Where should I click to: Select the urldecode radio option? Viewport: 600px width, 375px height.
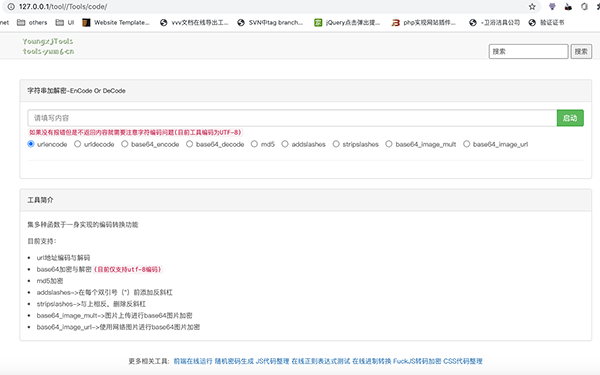point(78,144)
